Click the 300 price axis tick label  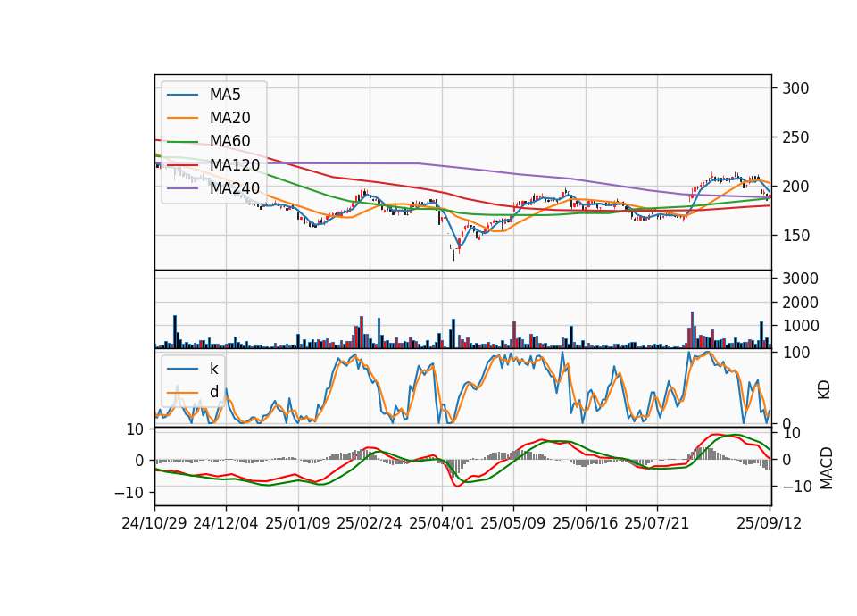[795, 88]
